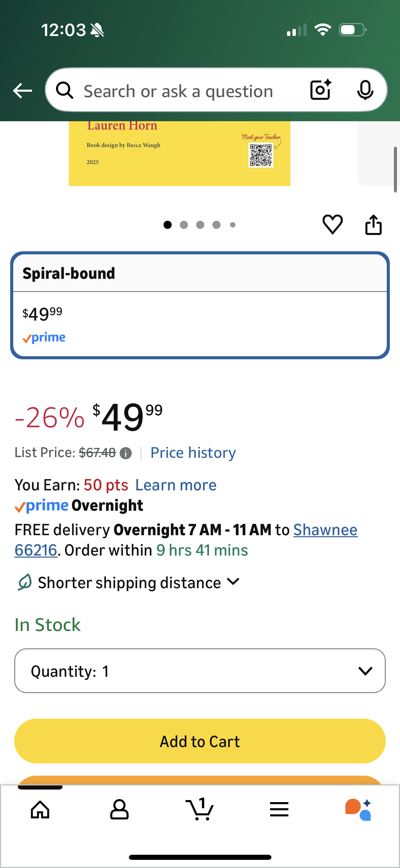
Task: Open Price history link
Action: (193, 453)
